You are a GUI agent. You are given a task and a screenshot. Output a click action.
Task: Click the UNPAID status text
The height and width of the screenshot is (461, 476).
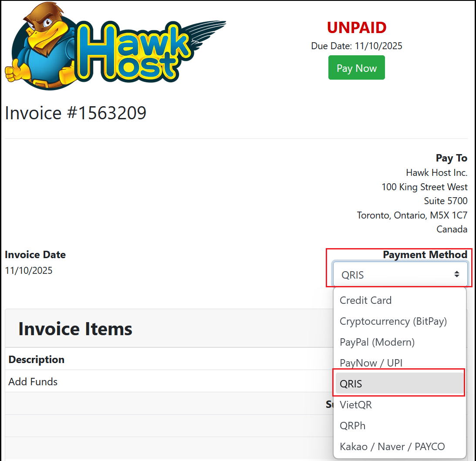coord(356,27)
